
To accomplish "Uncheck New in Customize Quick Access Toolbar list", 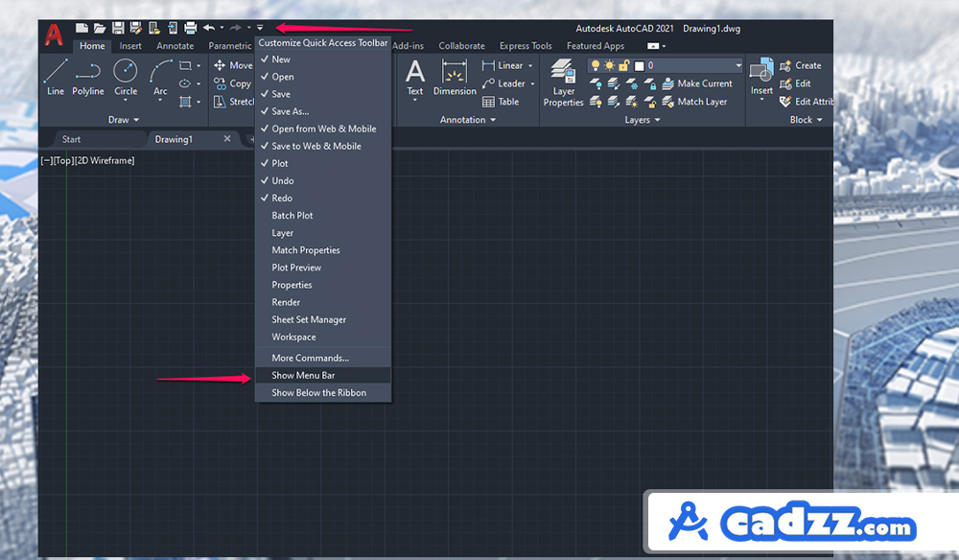I will (323, 59).
